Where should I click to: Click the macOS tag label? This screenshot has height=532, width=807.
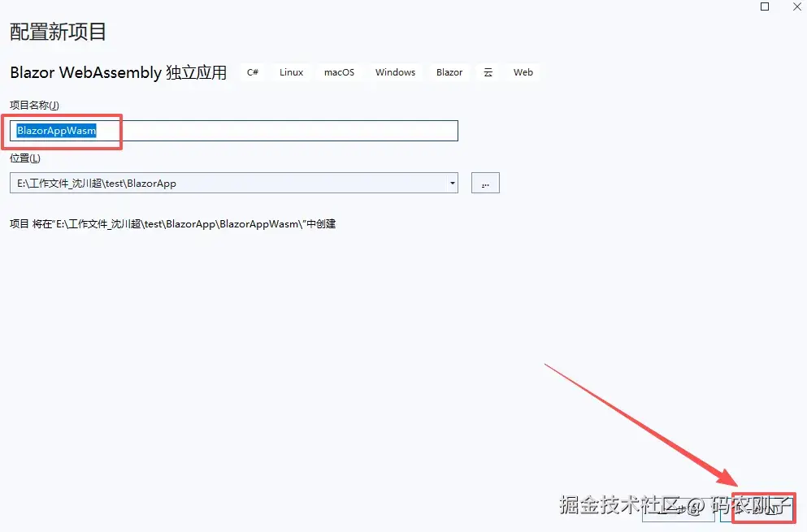(x=339, y=72)
